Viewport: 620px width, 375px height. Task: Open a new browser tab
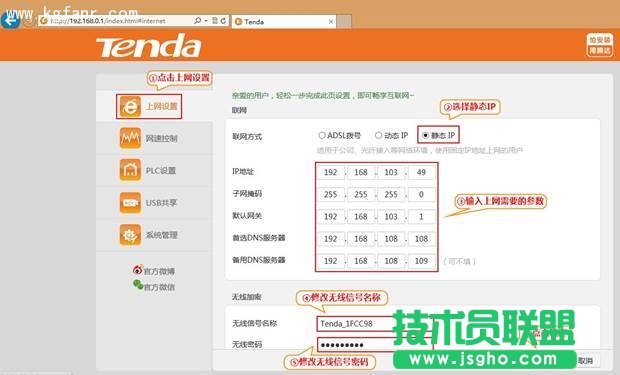pyautogui.click(x=344, y=22)
